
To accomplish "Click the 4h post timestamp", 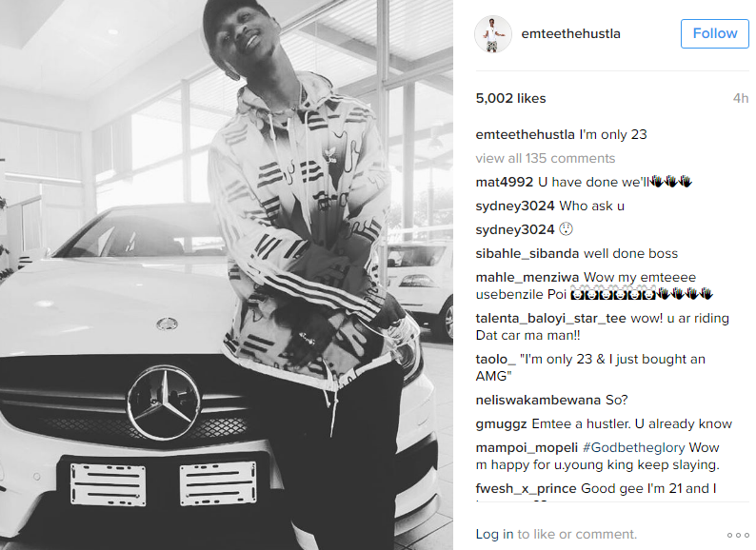I will (x=741, y=98).
